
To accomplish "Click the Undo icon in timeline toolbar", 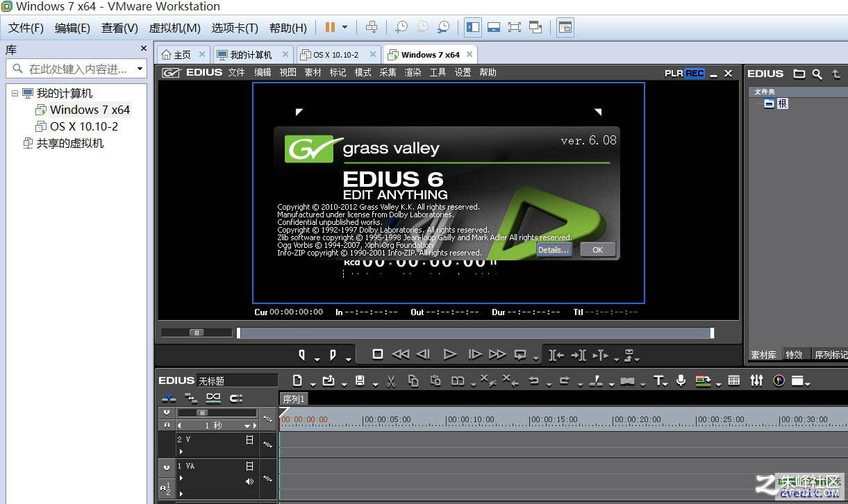I will tap(533, 380).
